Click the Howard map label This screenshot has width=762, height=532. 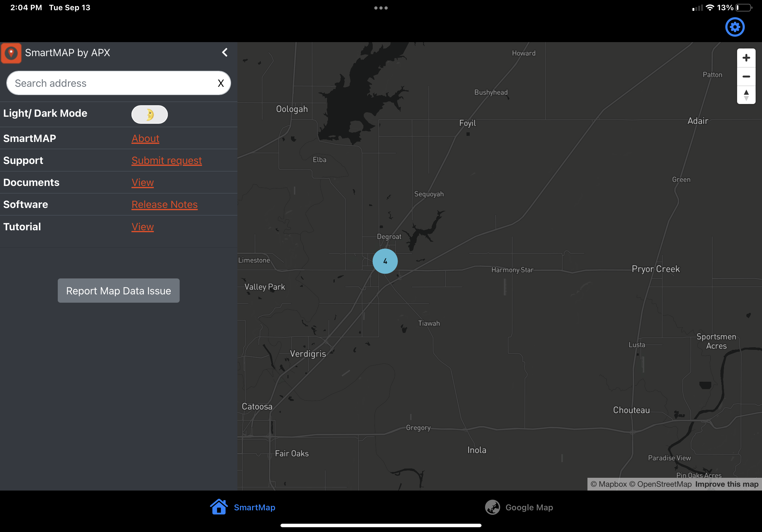coord(523,53)
